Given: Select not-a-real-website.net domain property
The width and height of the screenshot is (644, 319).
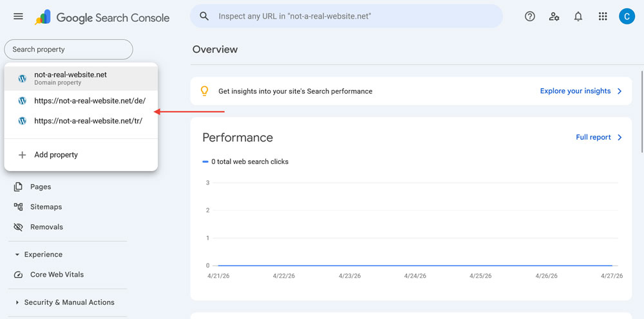Looking at the screenshot, I should click(x=81, y=78).
